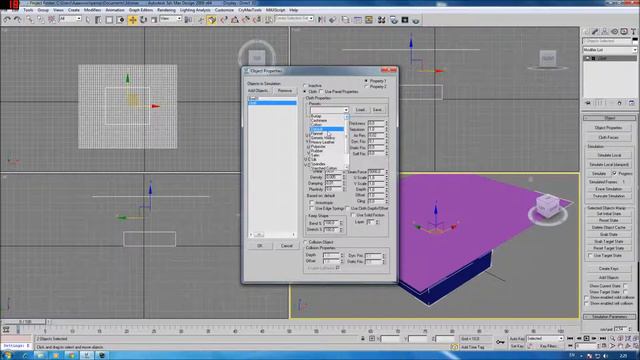Image resolution: width=640 pixels, height=360 pixels.
Task: Open the Animation menu
Action: pos(115,10)
